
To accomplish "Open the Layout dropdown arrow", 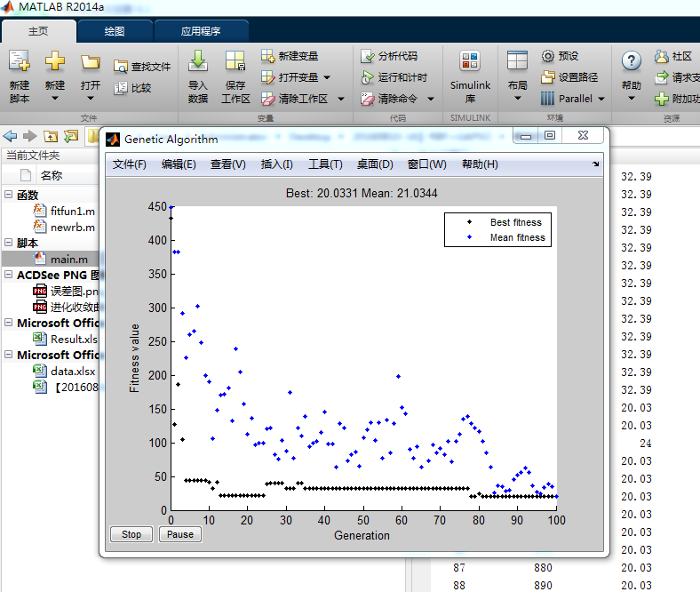I will coord(517,99).
